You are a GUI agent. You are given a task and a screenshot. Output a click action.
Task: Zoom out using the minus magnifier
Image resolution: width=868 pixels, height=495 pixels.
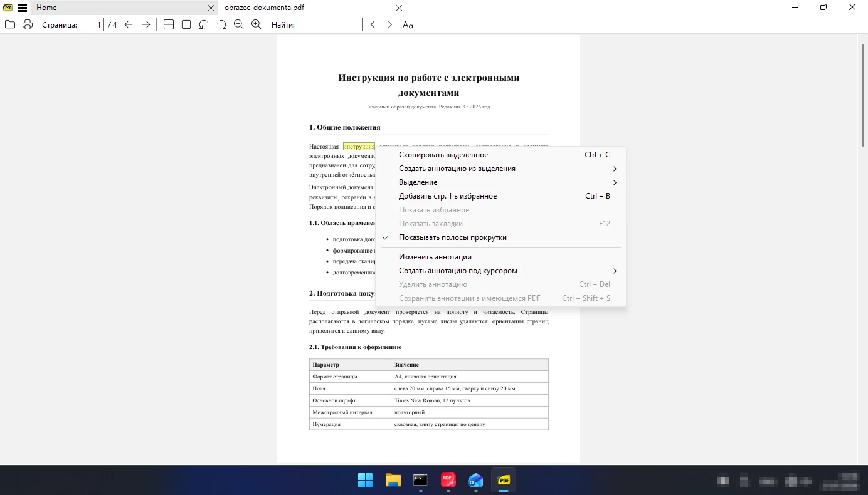[239, 24]
